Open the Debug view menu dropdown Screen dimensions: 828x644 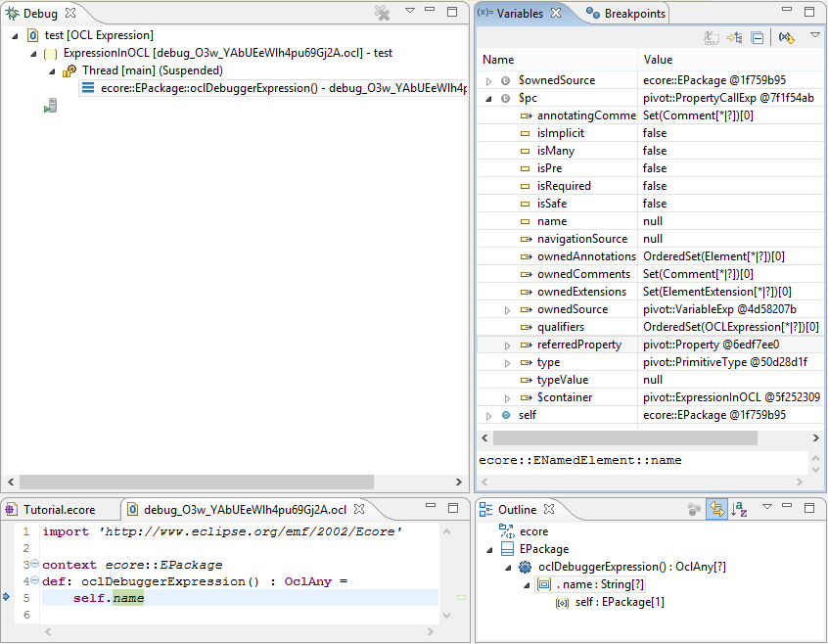pyautogui.click(x=410, y=10)
